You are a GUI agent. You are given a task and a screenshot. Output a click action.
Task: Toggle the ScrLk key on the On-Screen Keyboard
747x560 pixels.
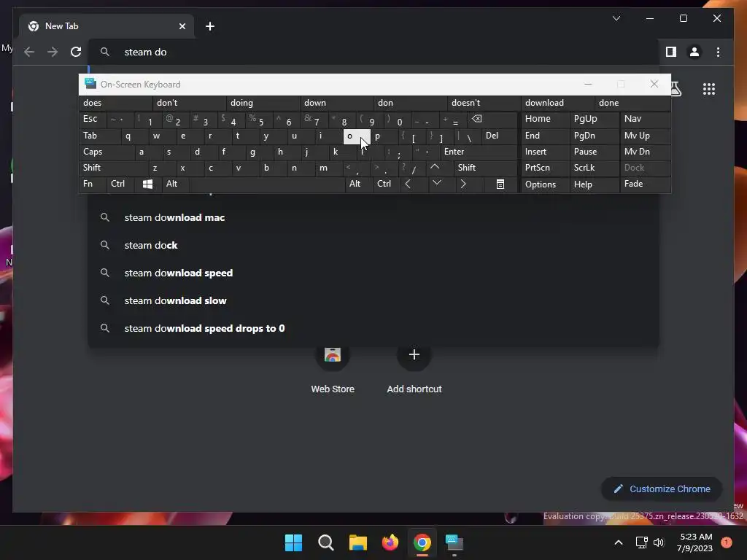coord(595,168)
